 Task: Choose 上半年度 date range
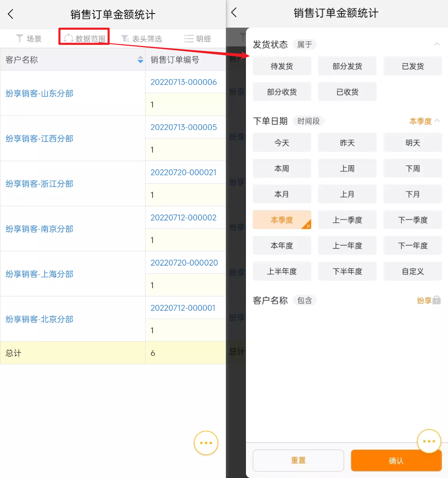(x=282, y=271)
